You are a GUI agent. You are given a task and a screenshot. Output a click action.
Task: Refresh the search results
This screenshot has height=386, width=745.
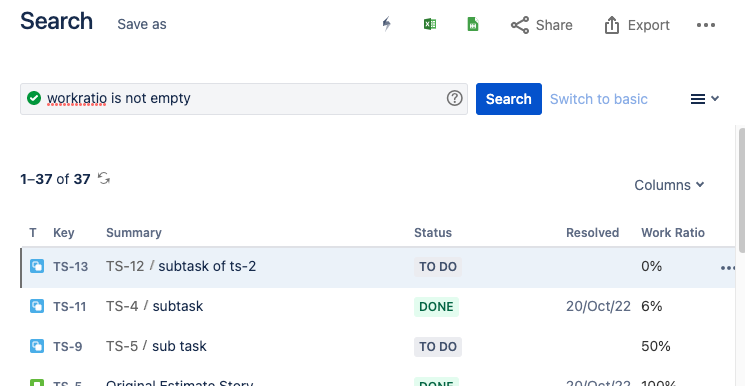pyautogui.click(x=104, y=179)
